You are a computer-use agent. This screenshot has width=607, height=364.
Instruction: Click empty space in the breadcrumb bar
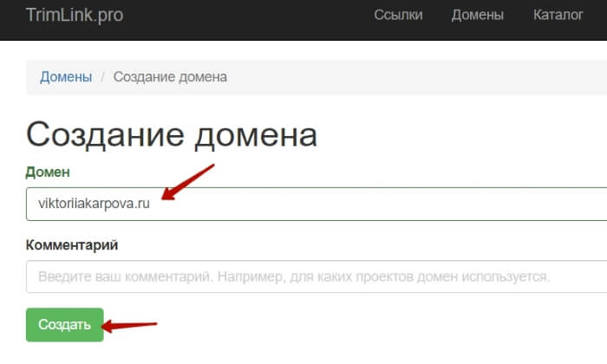pyautogui.click(x=416, y=77)
